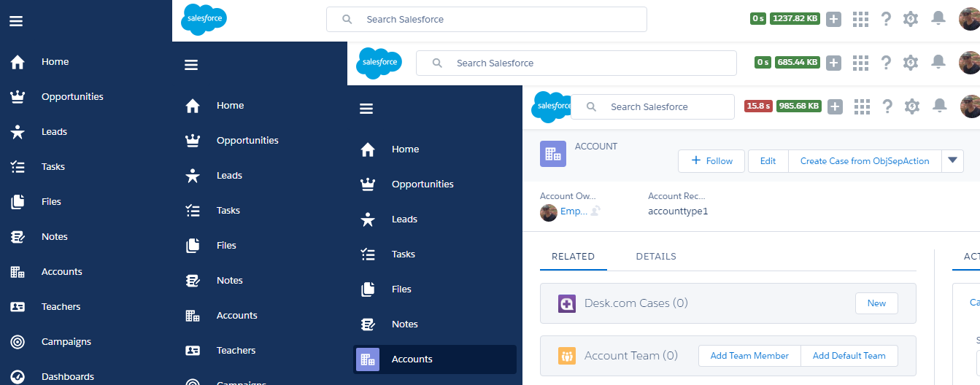
Task: Click the Account building icon beside ACCOUNT heading
Action: click(552, 154)
